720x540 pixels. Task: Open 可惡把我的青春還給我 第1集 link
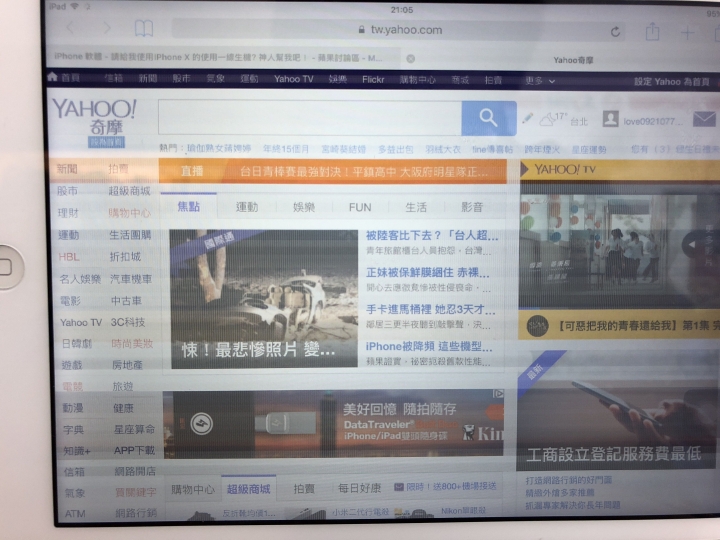[638, 326]
